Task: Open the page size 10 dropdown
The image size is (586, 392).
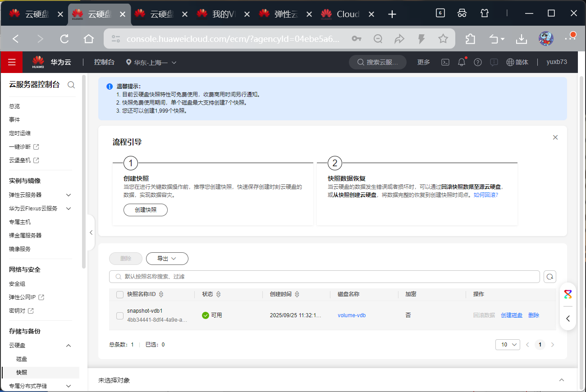Action: tap(508, 345)
